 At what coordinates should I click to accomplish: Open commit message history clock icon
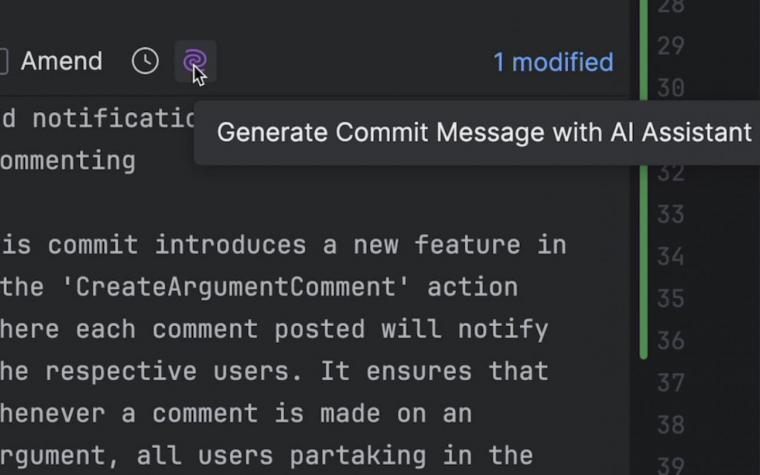pyautogui.click(x=145, y=62)
